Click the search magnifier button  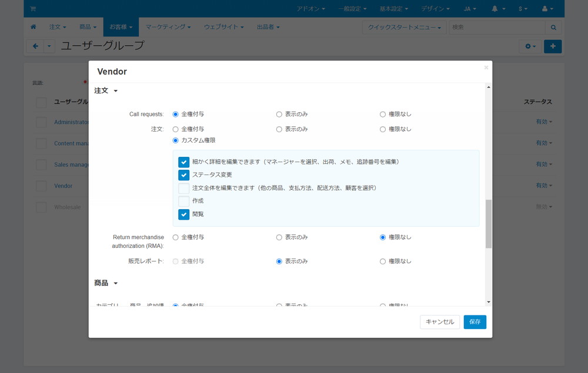[x=553, y=28]
